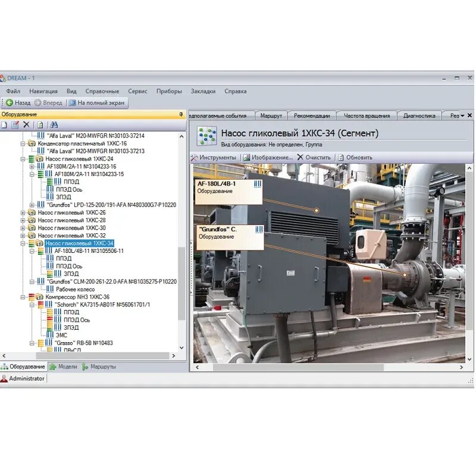The width and height of the screenshot is (476, 476).
Task: Click the delete X icon in Оборудование toolbar
Action: [26, 125]
